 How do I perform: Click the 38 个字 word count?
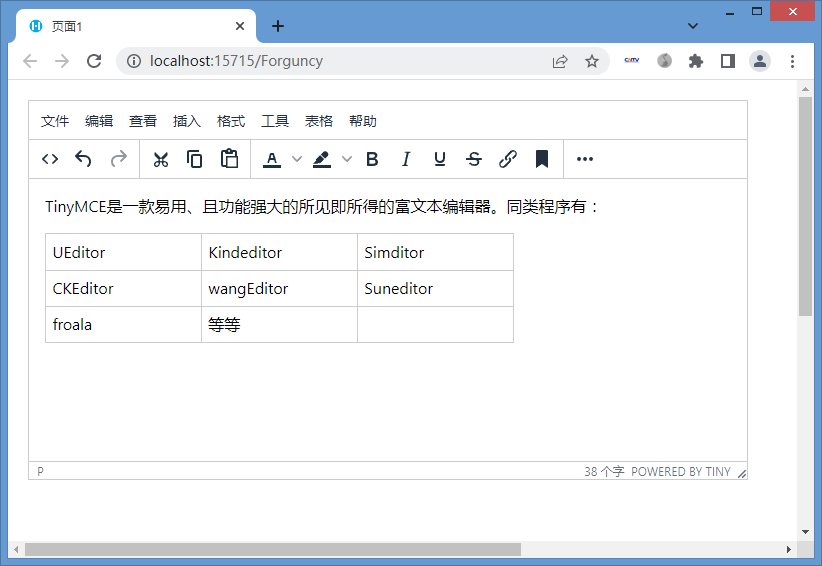click(x=604, y=472)
